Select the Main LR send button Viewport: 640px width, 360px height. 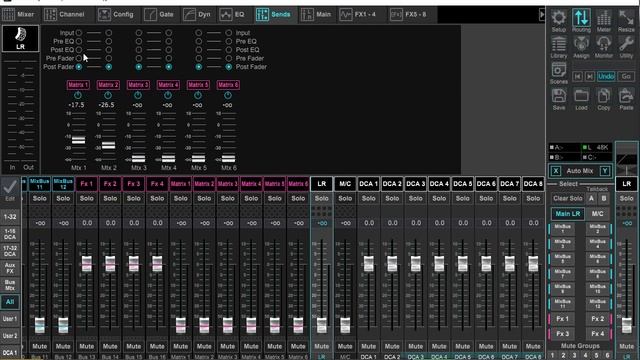[568, 213]
